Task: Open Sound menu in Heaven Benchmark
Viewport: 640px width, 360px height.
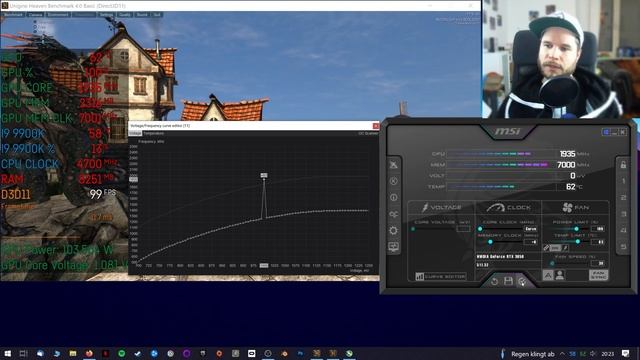Action: click(x=142, y=15)
